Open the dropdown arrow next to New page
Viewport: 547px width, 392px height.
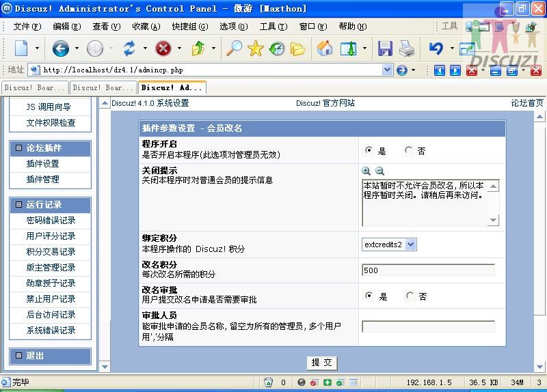[x=37, y=48]
